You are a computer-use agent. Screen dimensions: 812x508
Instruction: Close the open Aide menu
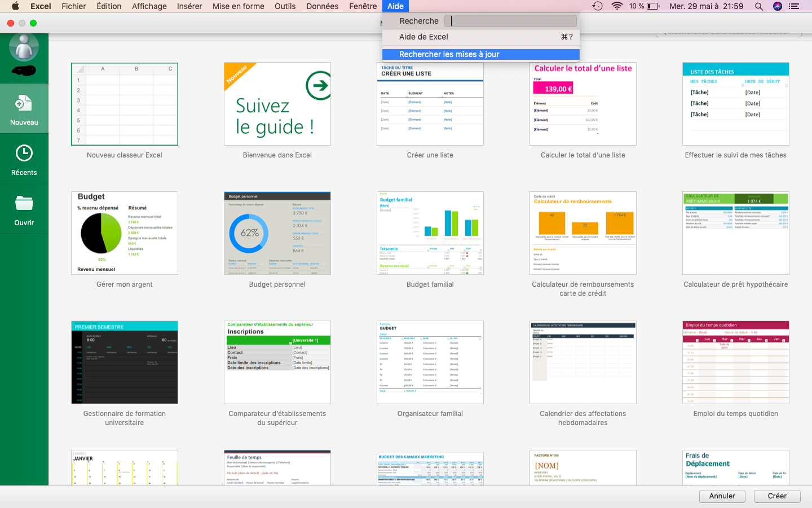395,6
